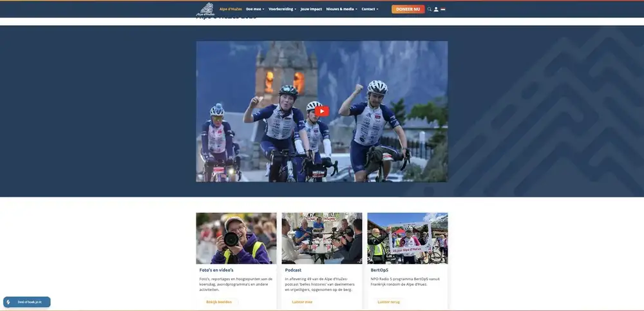Open the search magnifier icon
The height and width of the screenshot is (311, 644).
pos(429,9)
